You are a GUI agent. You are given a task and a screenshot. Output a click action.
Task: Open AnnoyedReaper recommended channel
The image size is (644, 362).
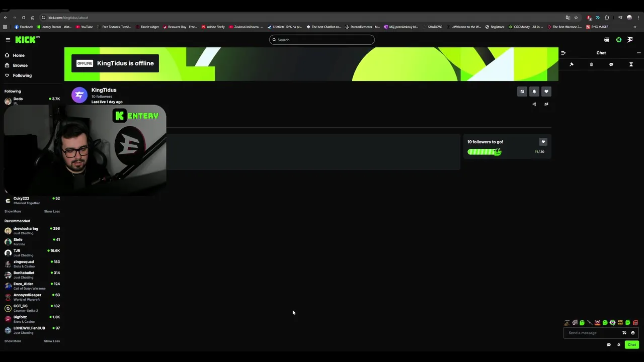point(32,297)
